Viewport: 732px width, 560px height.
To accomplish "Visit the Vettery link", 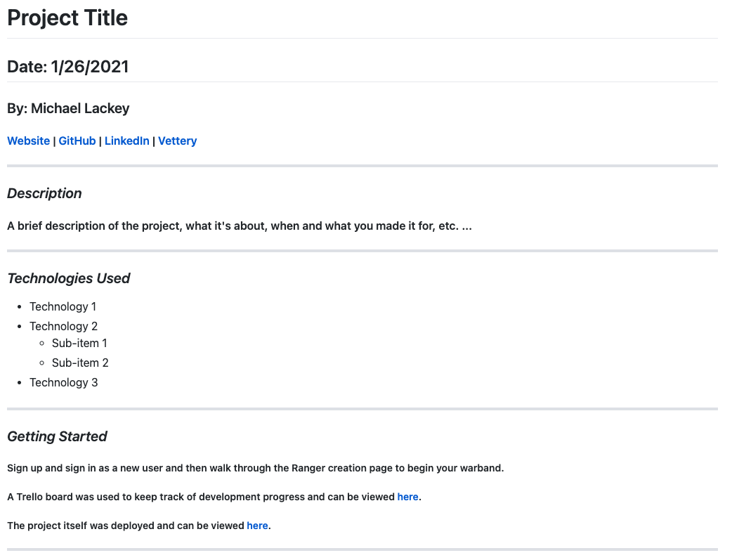I will [177, 141].
